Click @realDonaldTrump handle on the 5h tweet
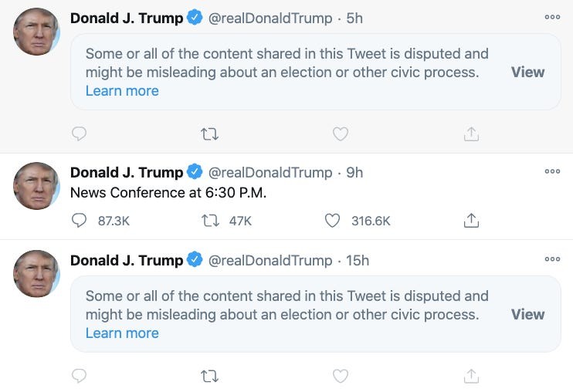 pyautogui.click(x=270, y=18)
